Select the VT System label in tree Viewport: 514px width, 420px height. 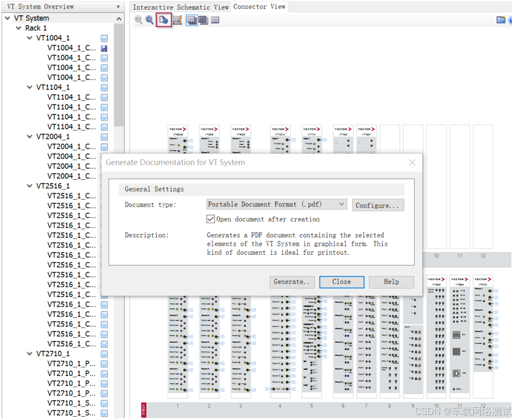(x=32, y=18)
